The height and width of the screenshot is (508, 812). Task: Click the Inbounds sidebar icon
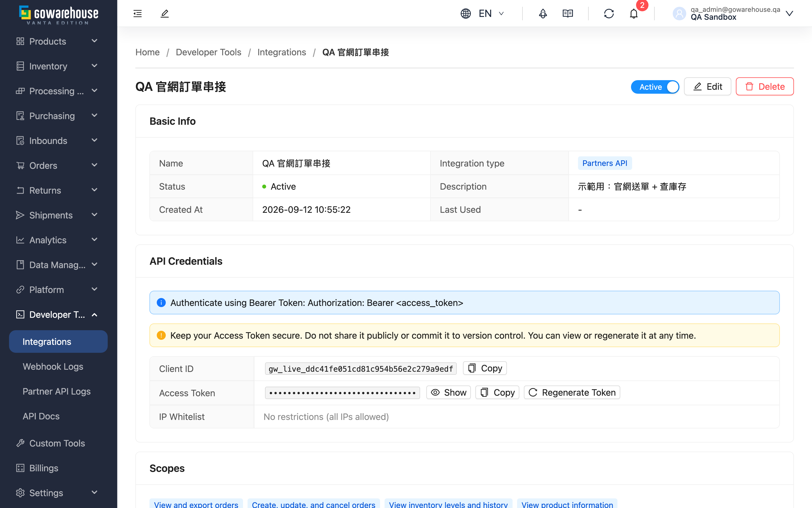pos(20,141)
